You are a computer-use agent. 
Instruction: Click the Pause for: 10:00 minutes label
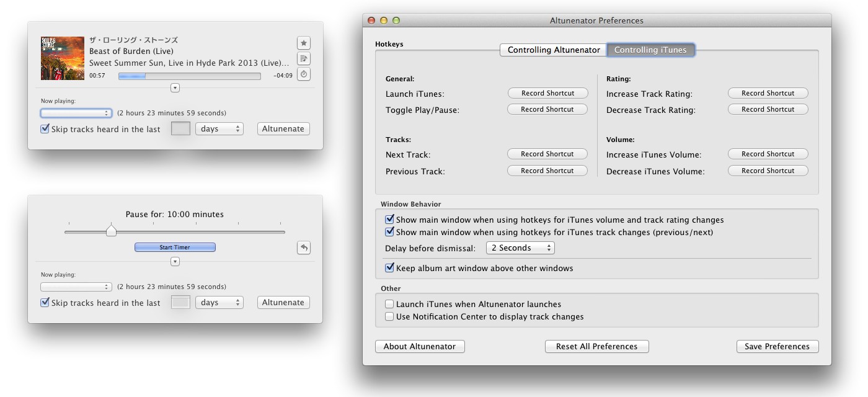coord(175,214)
